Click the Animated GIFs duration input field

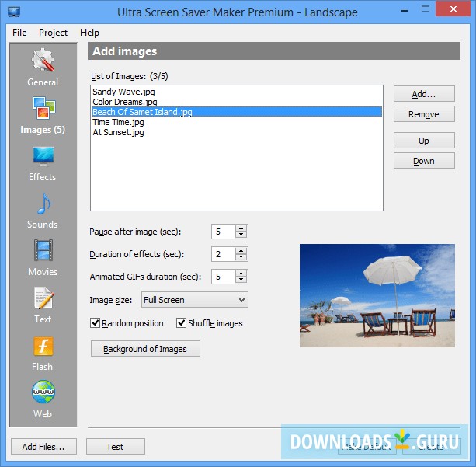pos(224,277)
